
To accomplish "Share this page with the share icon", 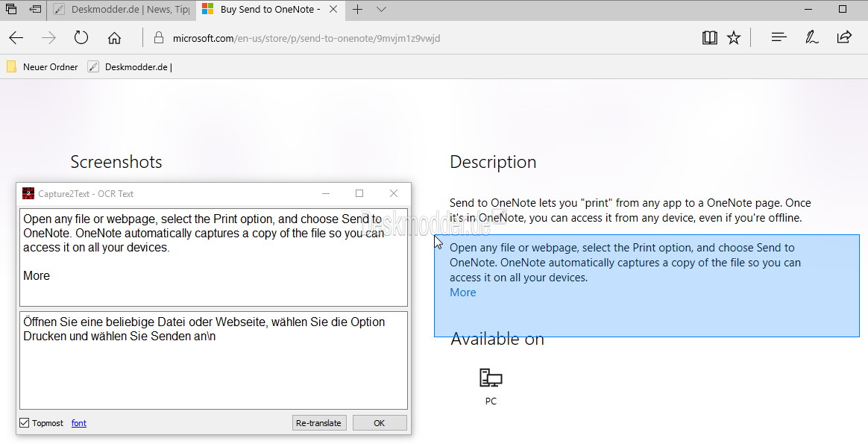I will coord(844,37).
